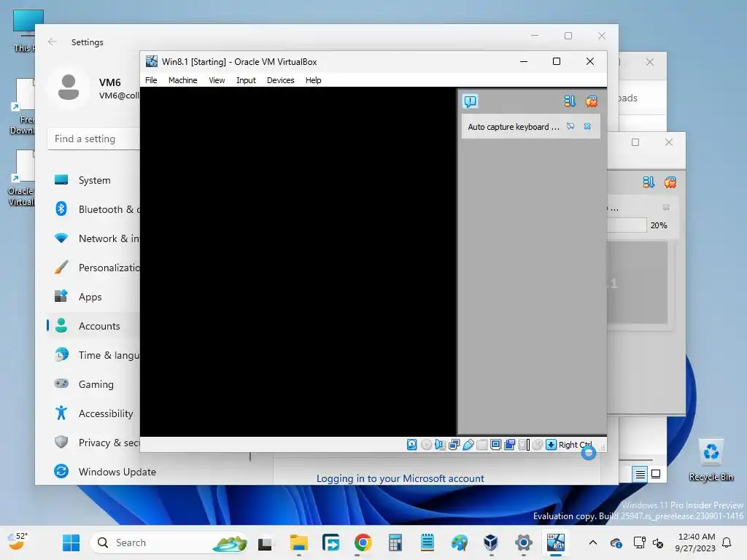
Task: Click optical disk indicator in VM status bar
Action: 426,444
